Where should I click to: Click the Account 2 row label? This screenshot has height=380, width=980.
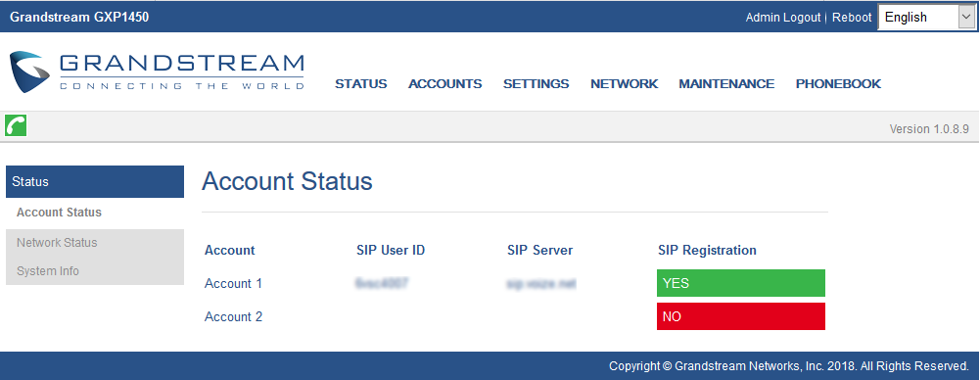point(233,317)
